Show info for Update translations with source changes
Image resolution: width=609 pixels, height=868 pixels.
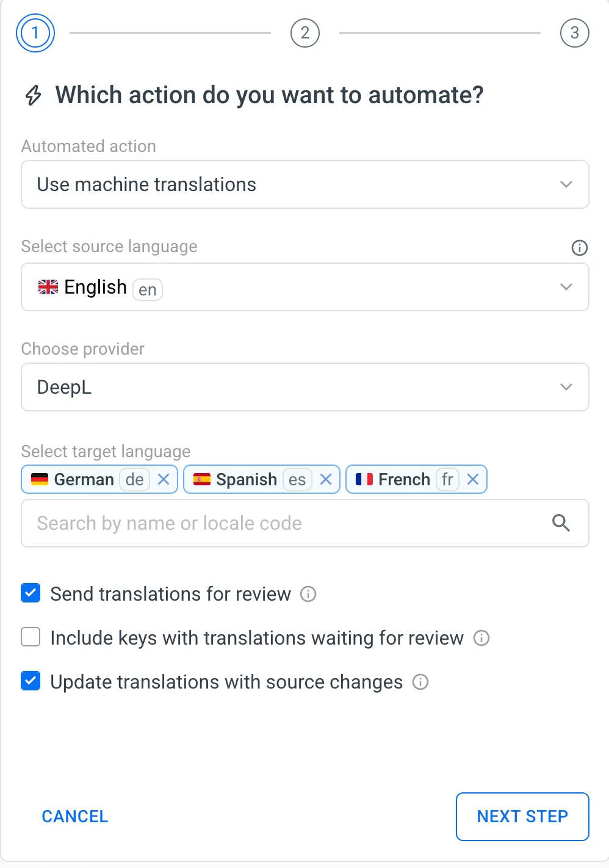click(x=420, y=682)
